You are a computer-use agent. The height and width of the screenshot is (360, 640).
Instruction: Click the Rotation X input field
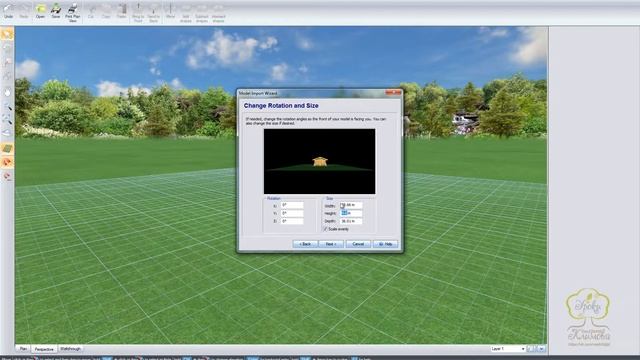click(x=292, y=205)
